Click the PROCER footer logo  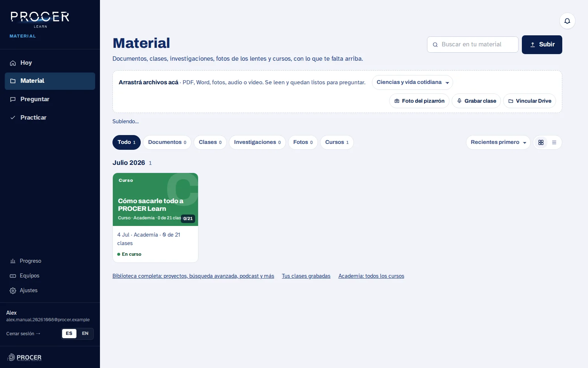click(x=25, y=357)
